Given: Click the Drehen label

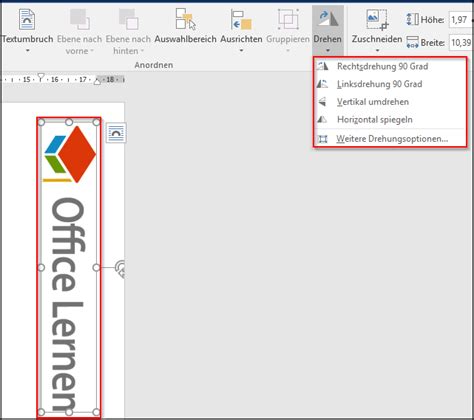Looking at the screenshot, I should (327, 39).
